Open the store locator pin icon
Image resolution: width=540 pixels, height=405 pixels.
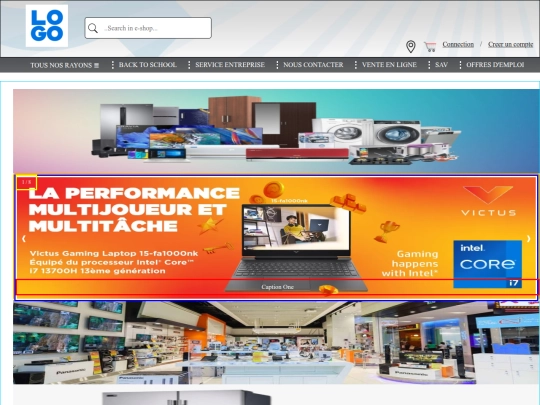coord(411,46)
